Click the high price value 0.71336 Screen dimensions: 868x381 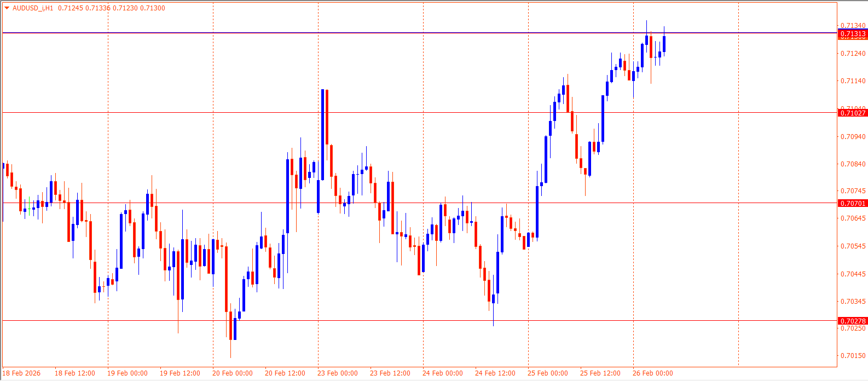(97, 8)
